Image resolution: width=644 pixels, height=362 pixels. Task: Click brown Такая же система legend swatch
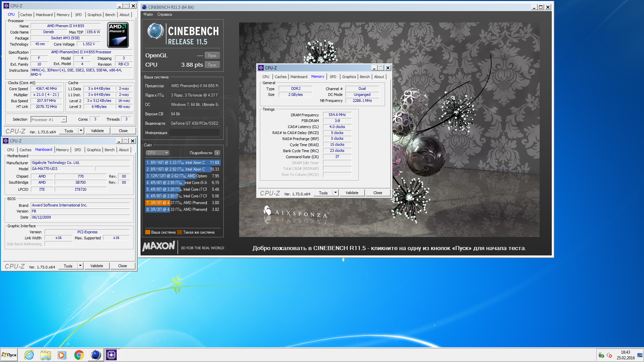(x=179, y=232)
